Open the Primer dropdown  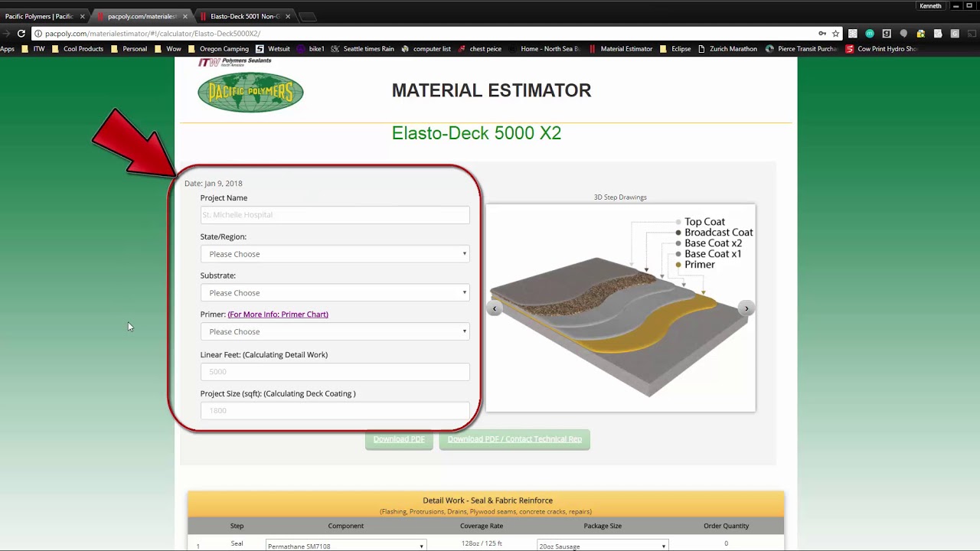[x=335, y=331]
